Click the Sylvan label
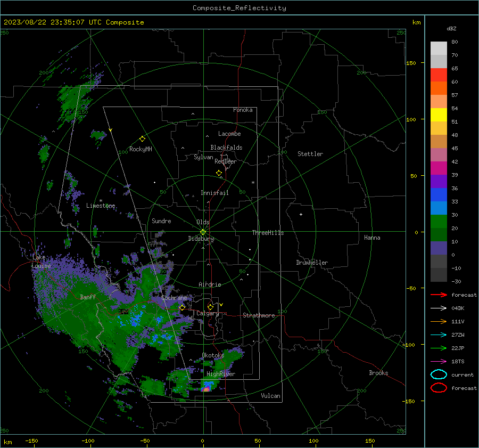 click(203, 157)
